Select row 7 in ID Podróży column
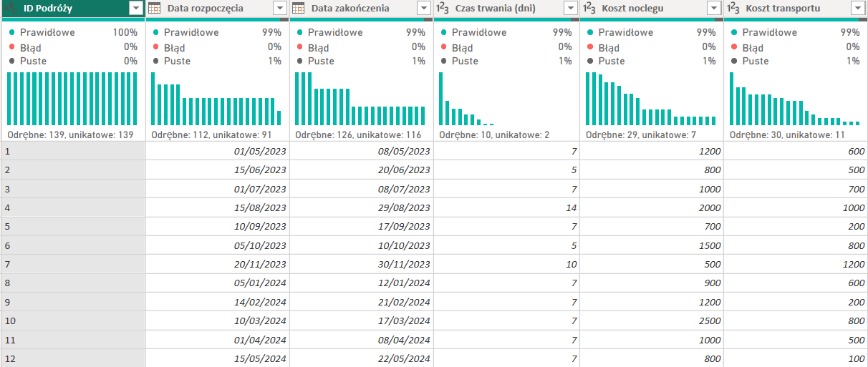 coord(72,264)
